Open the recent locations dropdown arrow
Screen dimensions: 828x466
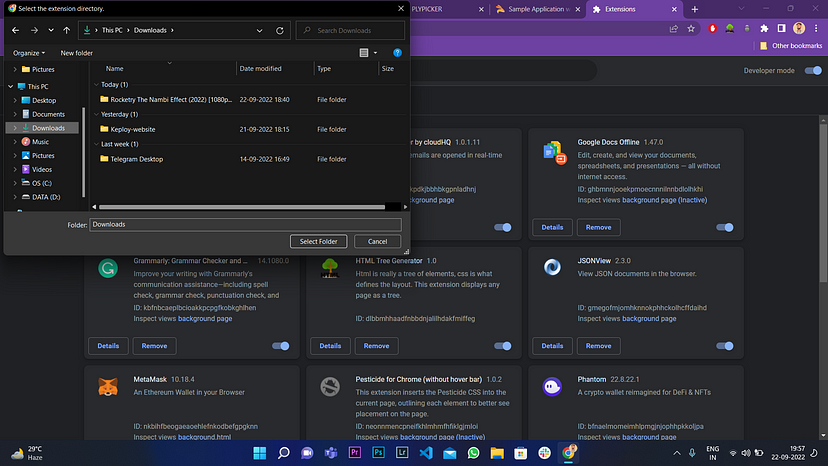click(x=51, y=31)
